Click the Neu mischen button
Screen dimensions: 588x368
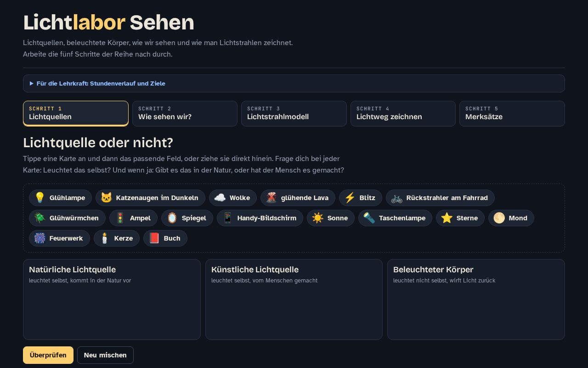(105, 355)
